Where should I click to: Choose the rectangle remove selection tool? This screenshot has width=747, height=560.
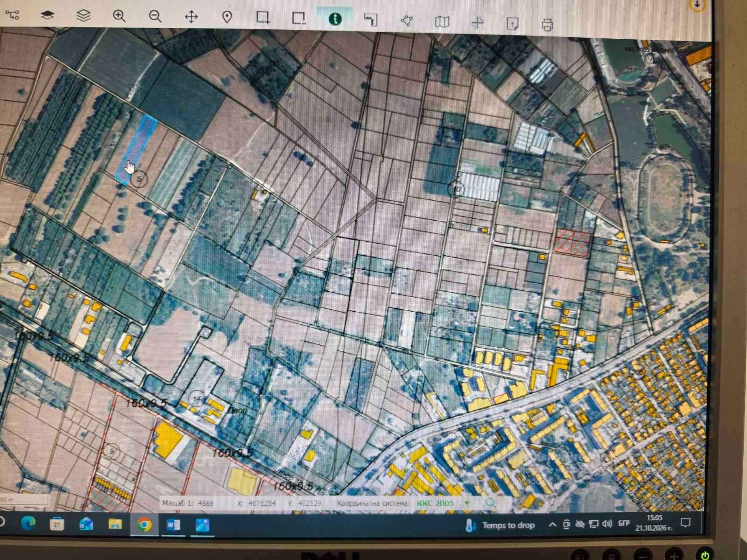click(x=299, y=18)
